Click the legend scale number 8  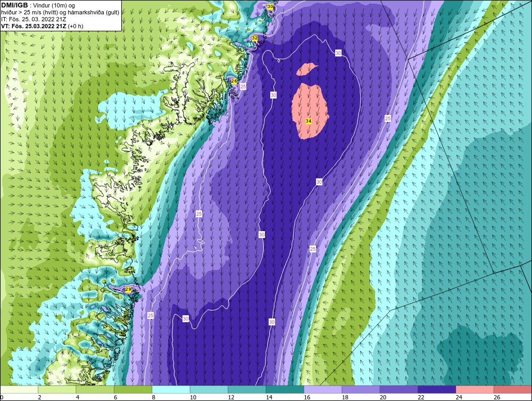point(154,397)
